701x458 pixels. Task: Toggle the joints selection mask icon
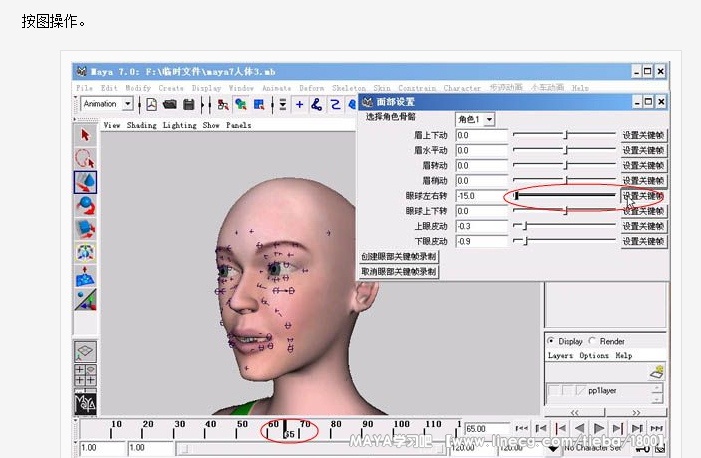pos(317,104)
